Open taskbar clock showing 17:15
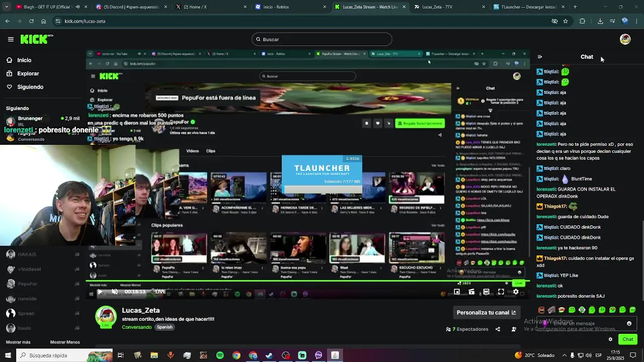Viewport: 644px width, 362px height. (x=615, y=355)
